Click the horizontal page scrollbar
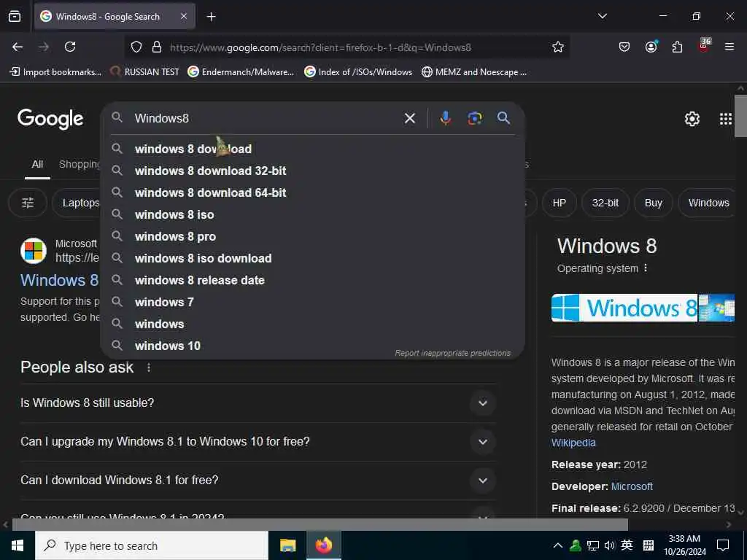The image size is (747, 560). click(x=320, y=525)
